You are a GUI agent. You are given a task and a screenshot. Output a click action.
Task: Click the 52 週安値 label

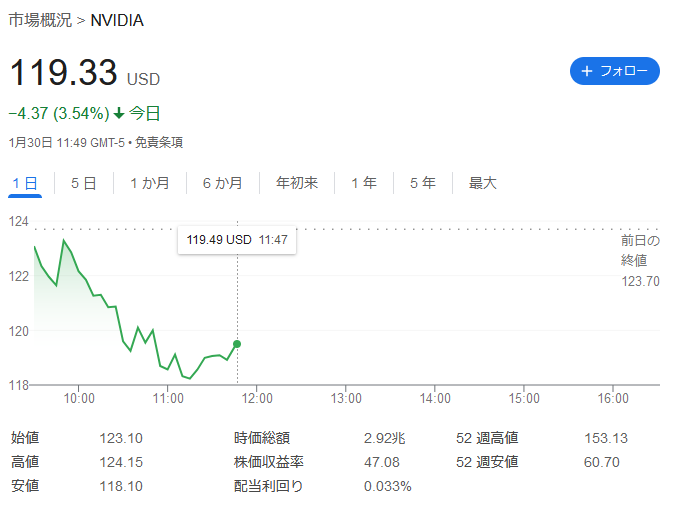coord(487,462)
